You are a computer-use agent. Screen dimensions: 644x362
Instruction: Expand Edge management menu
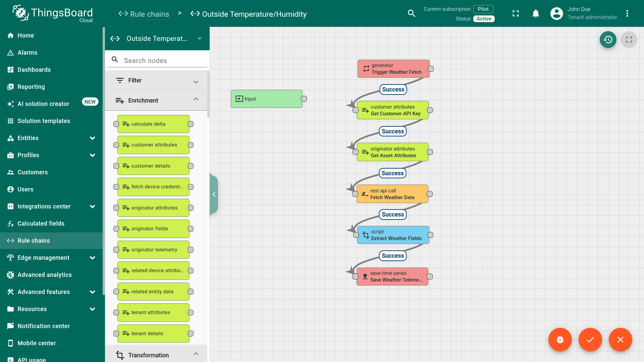(51, 258)
